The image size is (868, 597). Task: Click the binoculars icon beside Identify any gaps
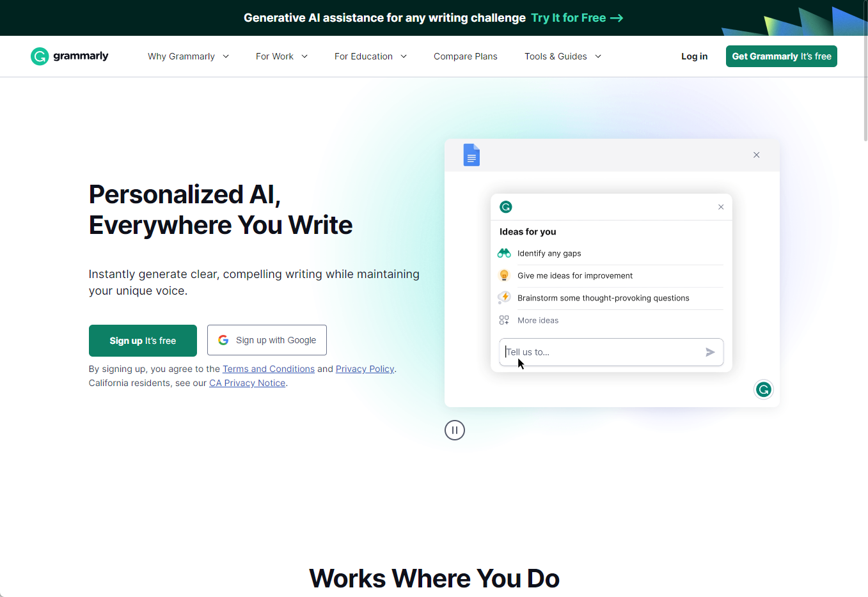click(x=504, y=253)
